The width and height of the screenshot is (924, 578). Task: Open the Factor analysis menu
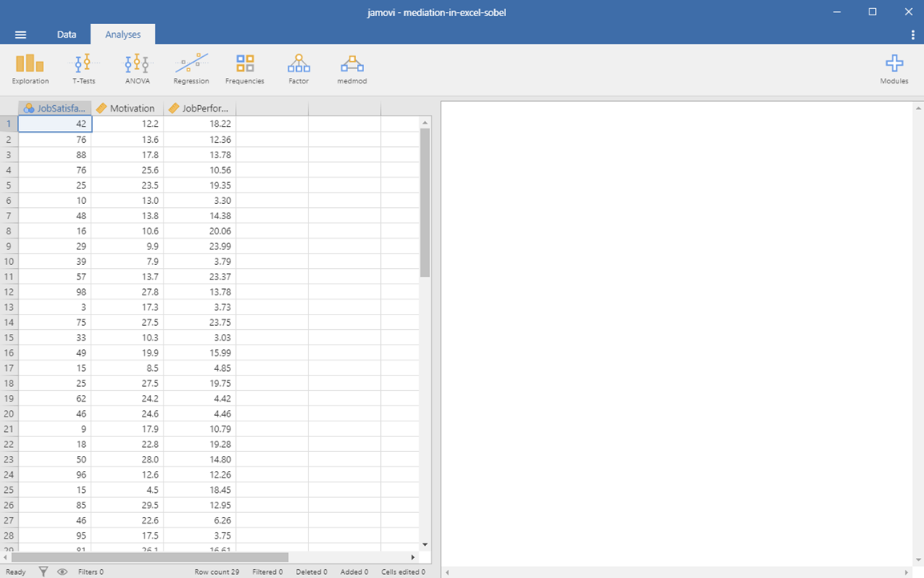tap(298, 68)
